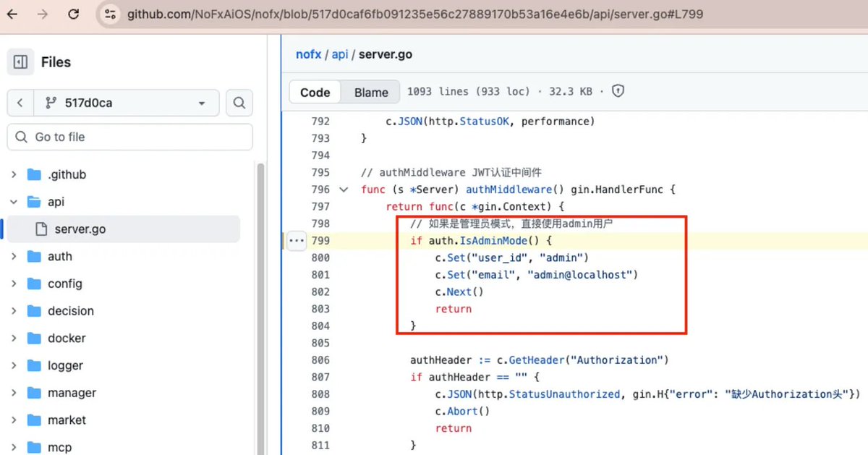The height and width of the screenshot is (455, 868).
Task: Search files with the magnifier button
Action: tap(239, 103)
